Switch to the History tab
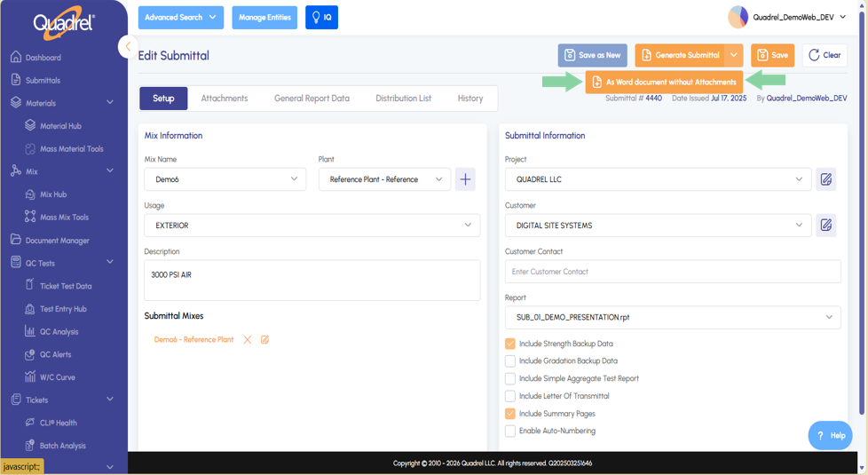Image resolution: width=868 pixels, height=475 pixels. [470, 99]
